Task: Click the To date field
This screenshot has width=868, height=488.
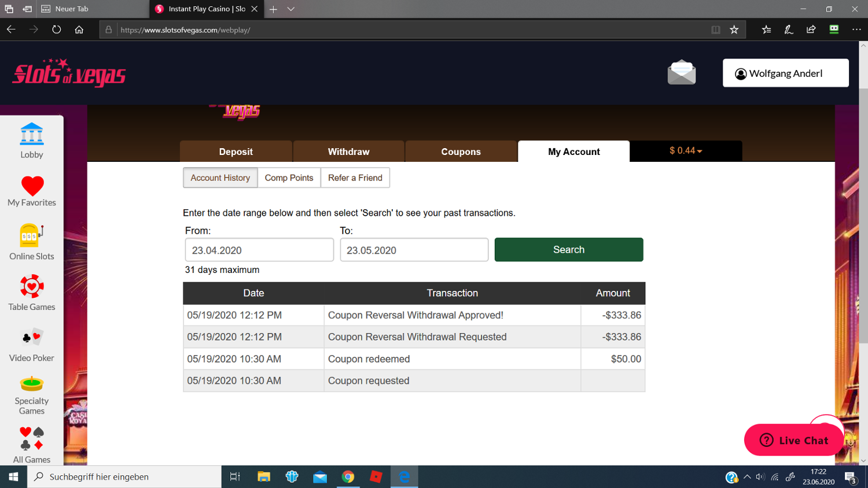Action: (414, 250)
